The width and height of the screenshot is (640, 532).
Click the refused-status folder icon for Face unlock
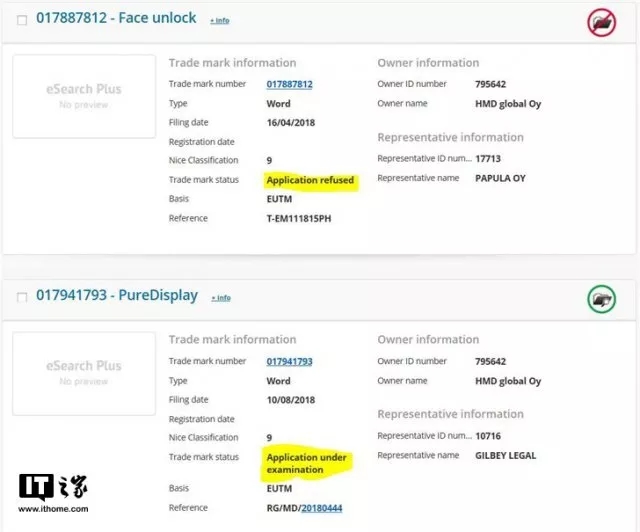click(x=602, y=22)
